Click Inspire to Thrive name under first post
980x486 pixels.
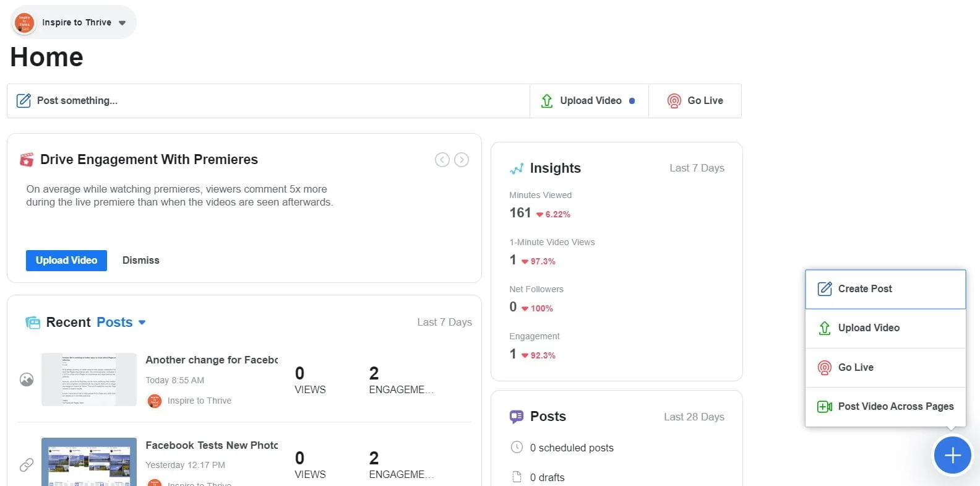coord(199,401)
